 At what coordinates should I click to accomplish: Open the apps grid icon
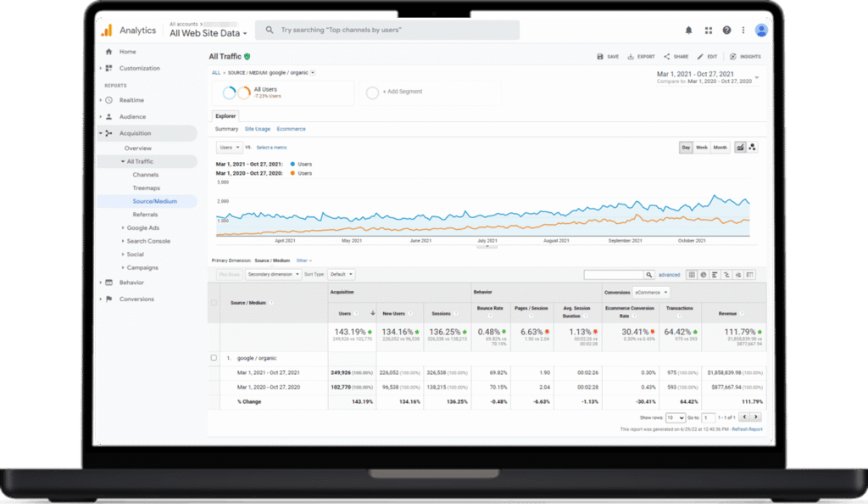(708, 30)
